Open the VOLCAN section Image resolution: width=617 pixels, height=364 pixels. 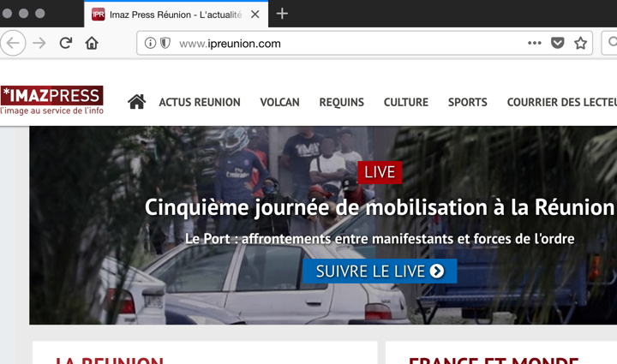tap(279, 102)
